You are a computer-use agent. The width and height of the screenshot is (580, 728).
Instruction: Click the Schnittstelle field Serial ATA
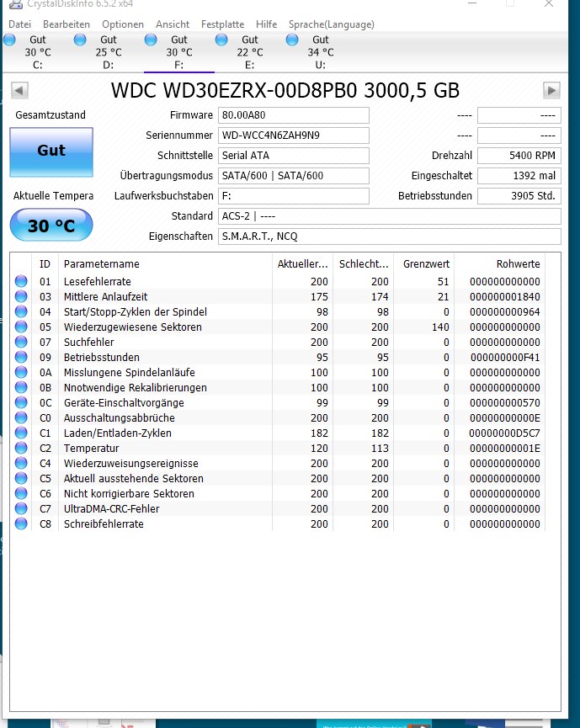(294, 156)
